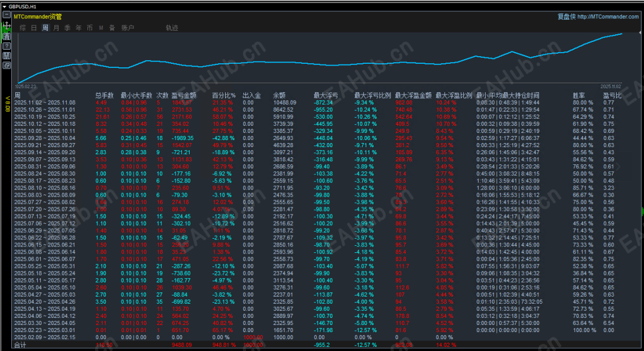Open the M tab
The image size is (644, 351).
tap(101, 28)
